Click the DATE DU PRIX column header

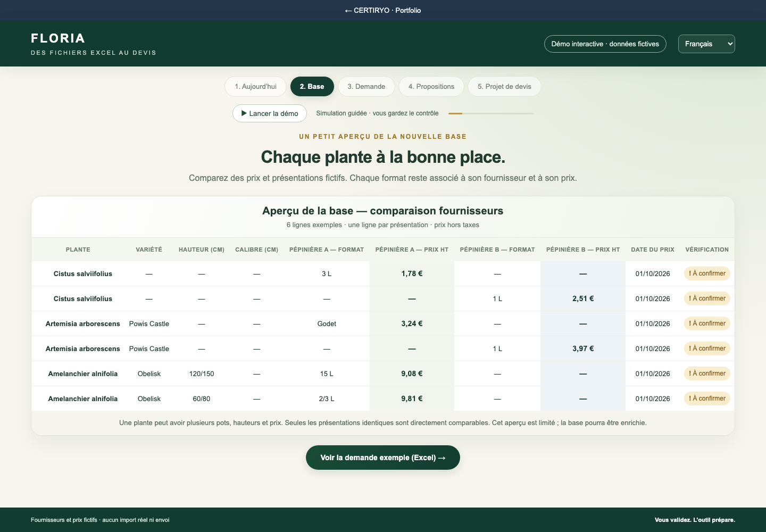(653, 250)
